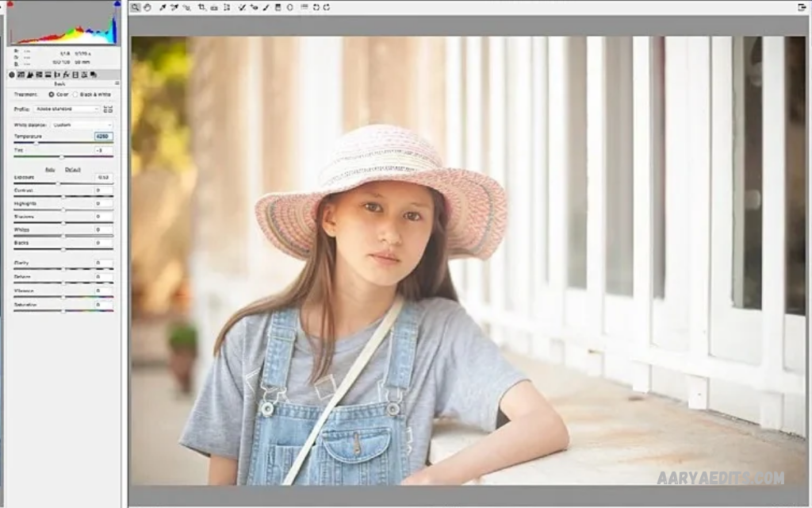Switch to the Calibration panel tab
This screenshot has height=508, width=812.
click(75, 75)
